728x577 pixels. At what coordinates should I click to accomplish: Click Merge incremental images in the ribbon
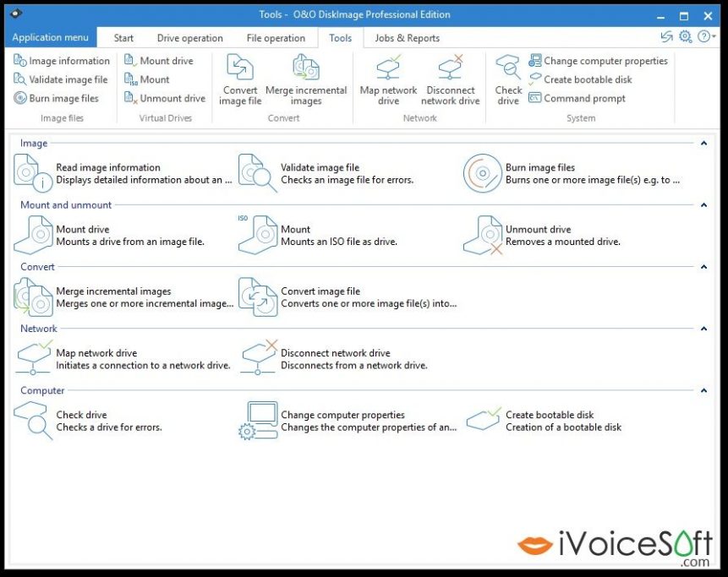(x=306, y=79)
